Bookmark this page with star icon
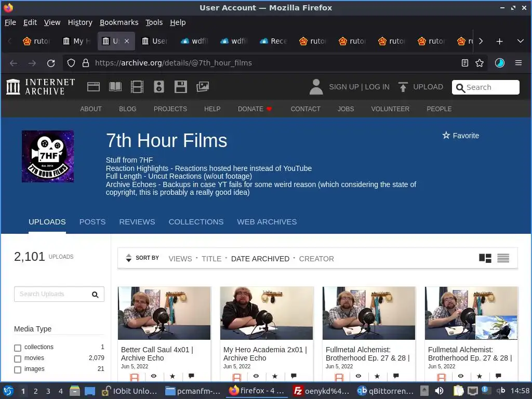 [480, 63]
